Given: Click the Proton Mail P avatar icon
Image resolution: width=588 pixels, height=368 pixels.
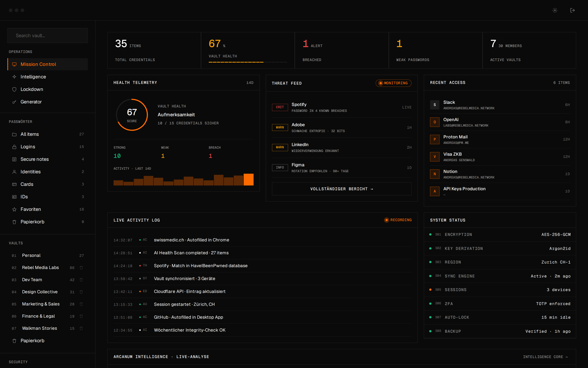Looking at the screenshot, I should pos(435,139).
